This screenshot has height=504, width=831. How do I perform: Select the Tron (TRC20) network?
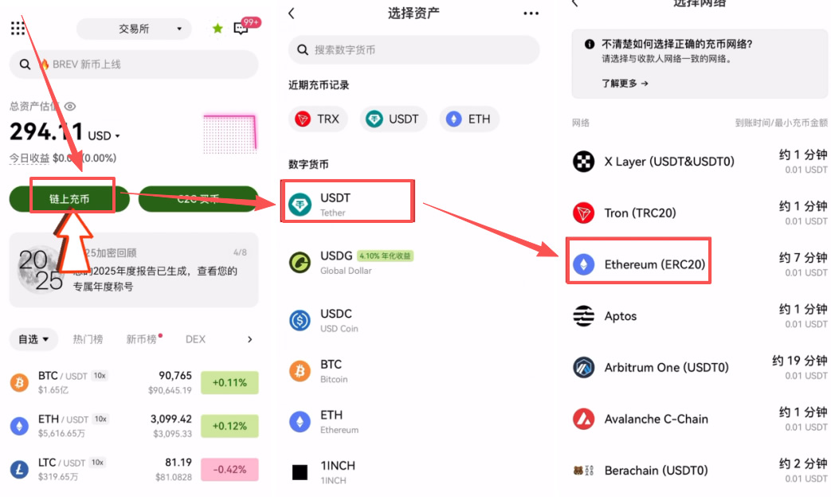coord(700,213)
